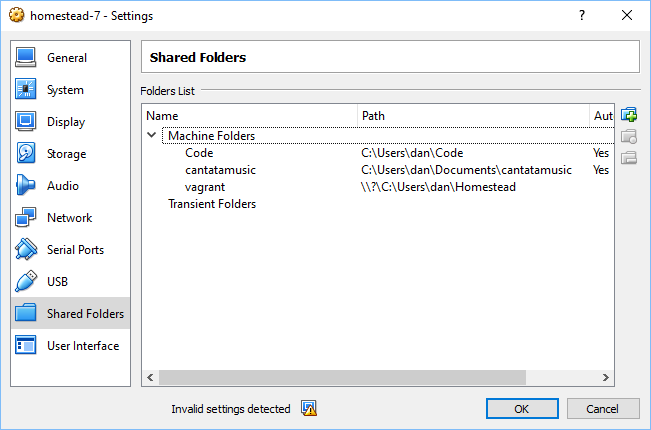Click the invalid settings warning icon

click(x=309, y=408)
